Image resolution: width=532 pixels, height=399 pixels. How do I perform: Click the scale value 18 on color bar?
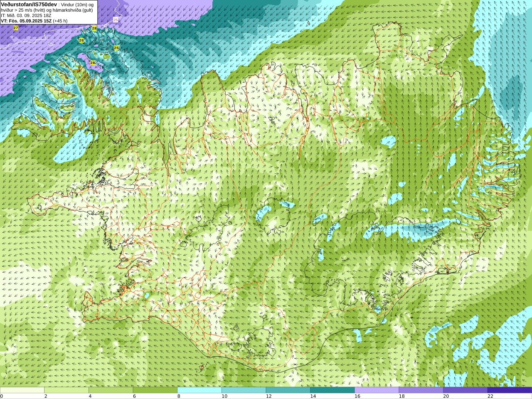[x=402, y=396]
